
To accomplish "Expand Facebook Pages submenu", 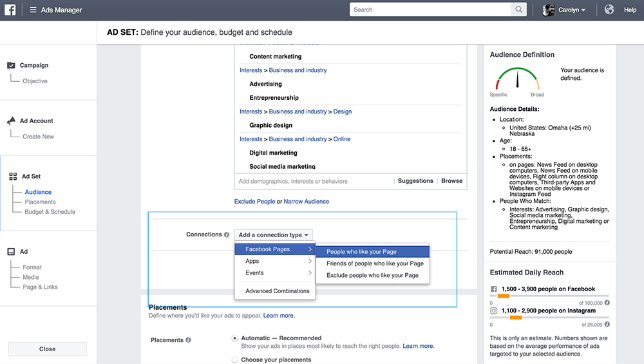I will click(275, 249).
